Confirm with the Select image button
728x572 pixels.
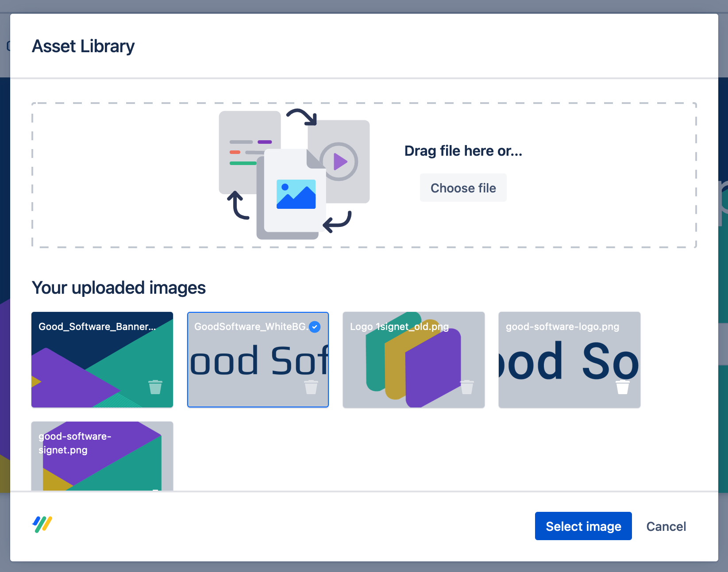tap(583, 526)
